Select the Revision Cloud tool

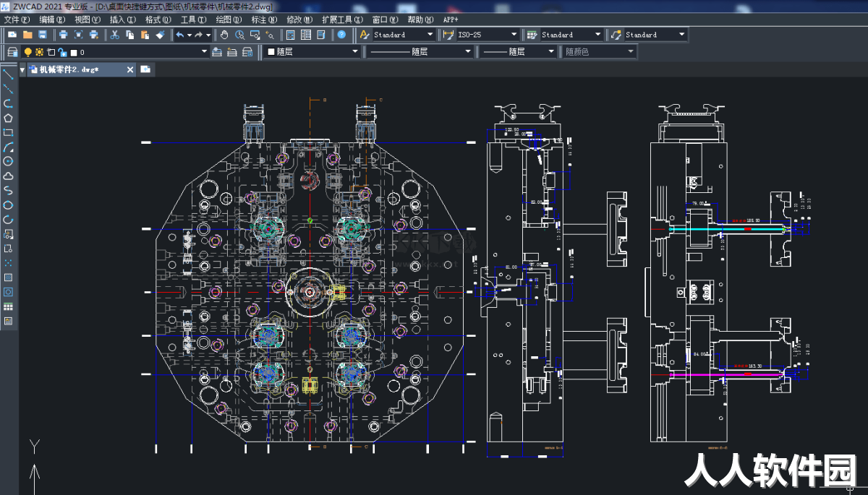pyautogui.click(x=9, y=176)
